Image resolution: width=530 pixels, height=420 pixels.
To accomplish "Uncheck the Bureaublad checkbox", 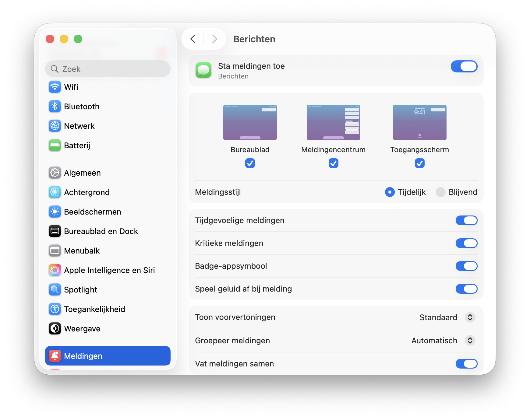I will pos(250,163).
